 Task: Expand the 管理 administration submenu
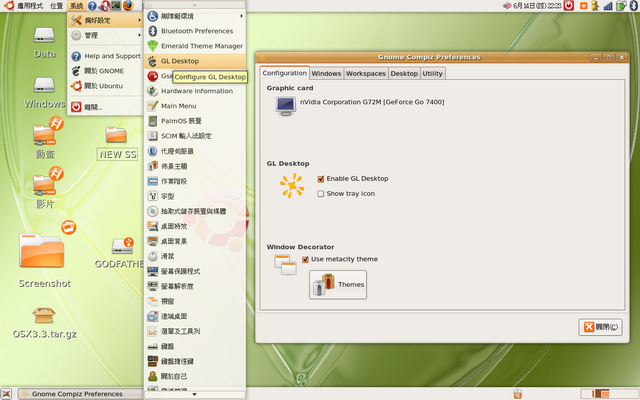[105, 36]
